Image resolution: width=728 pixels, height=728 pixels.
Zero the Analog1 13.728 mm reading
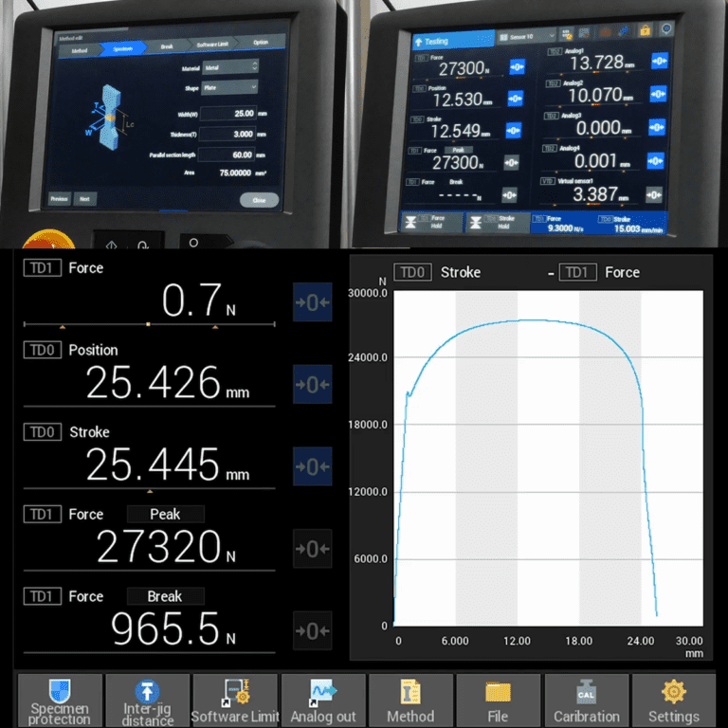click(660, 61)
